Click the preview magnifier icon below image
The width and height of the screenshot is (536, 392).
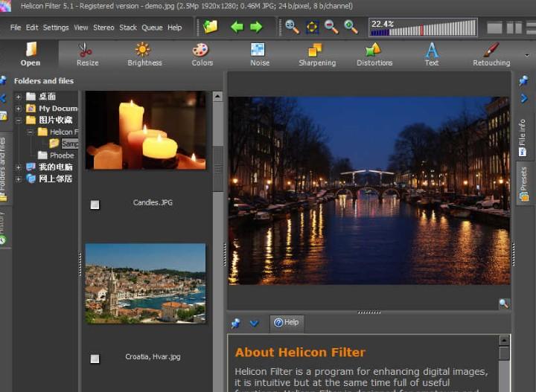tap(504, 303)
